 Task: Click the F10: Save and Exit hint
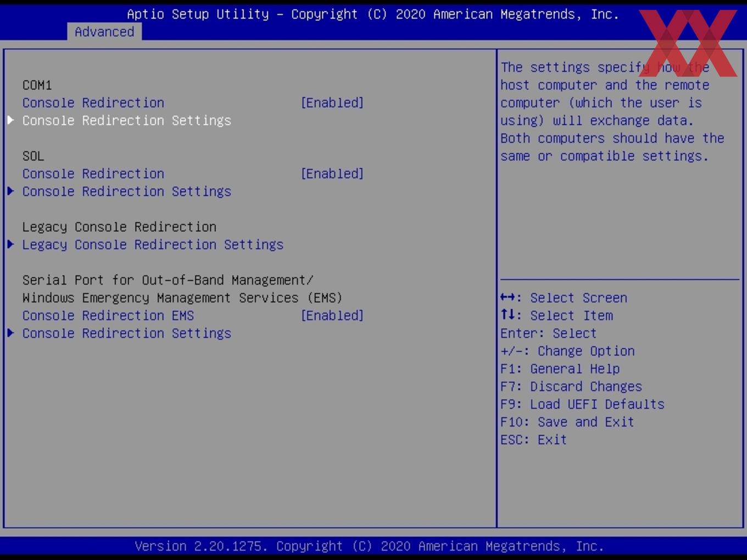[x=567, y=422]
